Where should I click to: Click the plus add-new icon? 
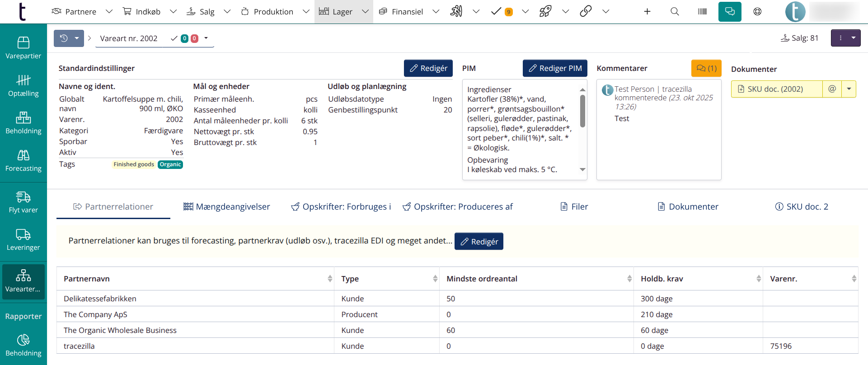click(647, 12)
